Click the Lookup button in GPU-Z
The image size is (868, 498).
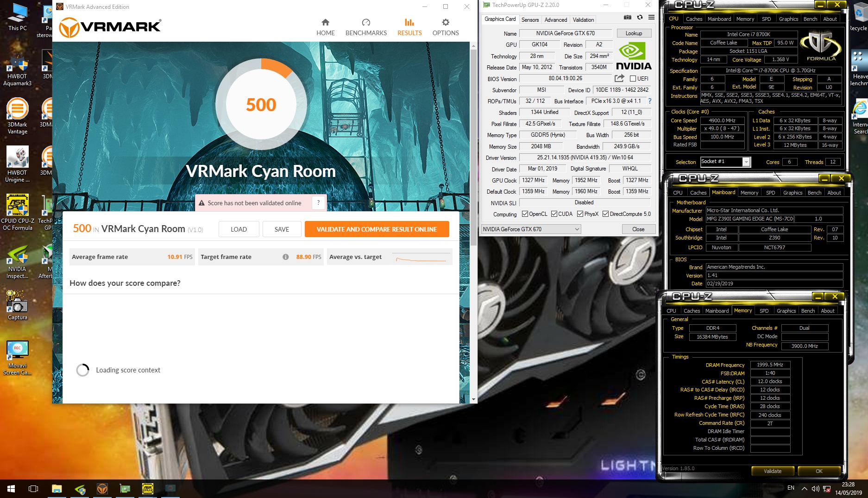(x=634, y=33)
